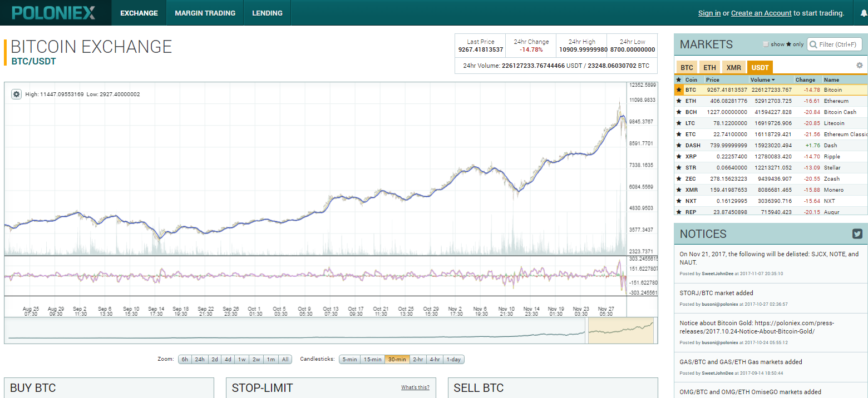Toggle the star favorite for DASH
The image size is (868, 398).
click(678, 146)
